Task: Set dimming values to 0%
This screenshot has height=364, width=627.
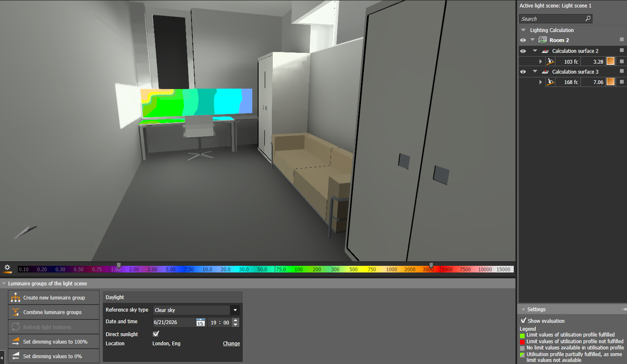Action: tap(54, 356)
